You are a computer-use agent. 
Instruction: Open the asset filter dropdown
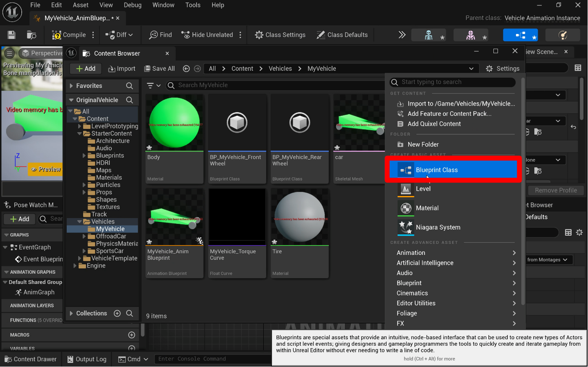click(x=154, y=86)
